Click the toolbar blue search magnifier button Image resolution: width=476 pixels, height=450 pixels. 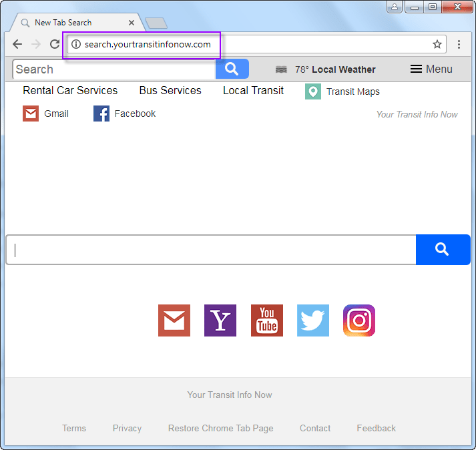(232, 69)
